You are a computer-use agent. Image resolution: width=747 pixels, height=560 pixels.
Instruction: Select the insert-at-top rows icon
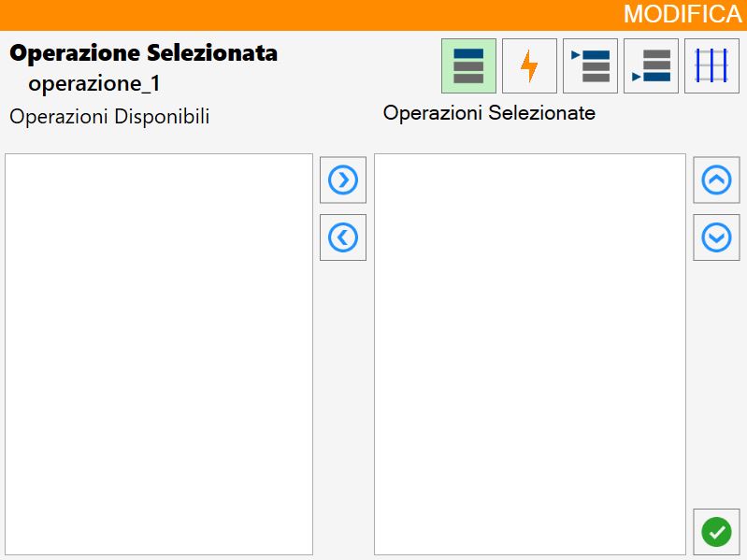(590, 65)
